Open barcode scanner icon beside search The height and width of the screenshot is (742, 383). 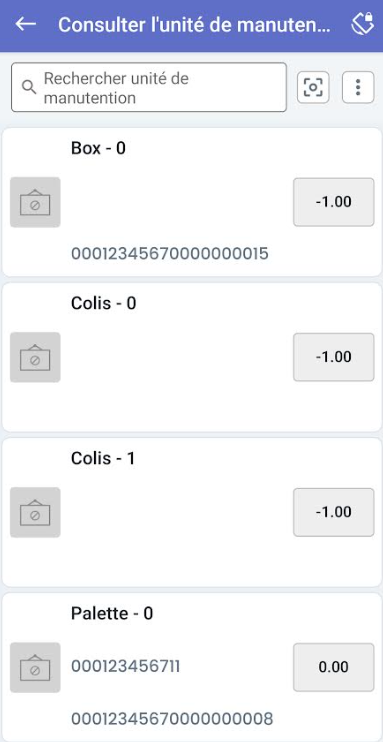click(313, 87)
